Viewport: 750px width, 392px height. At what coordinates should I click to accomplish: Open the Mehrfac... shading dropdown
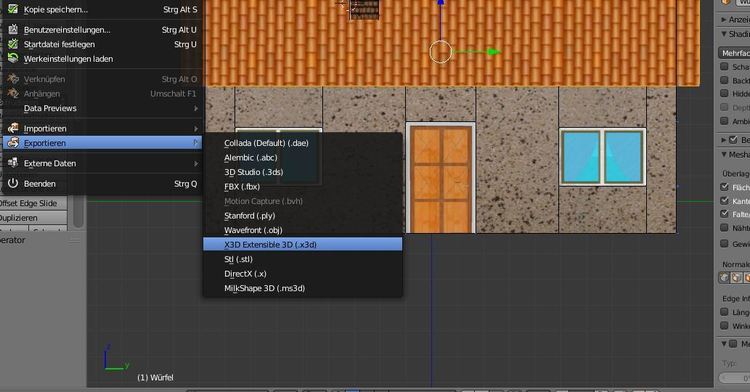click(734, 53)
